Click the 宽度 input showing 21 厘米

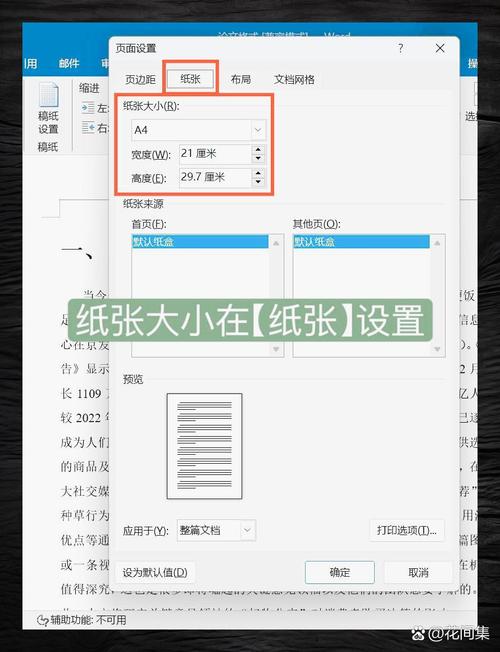215,154
